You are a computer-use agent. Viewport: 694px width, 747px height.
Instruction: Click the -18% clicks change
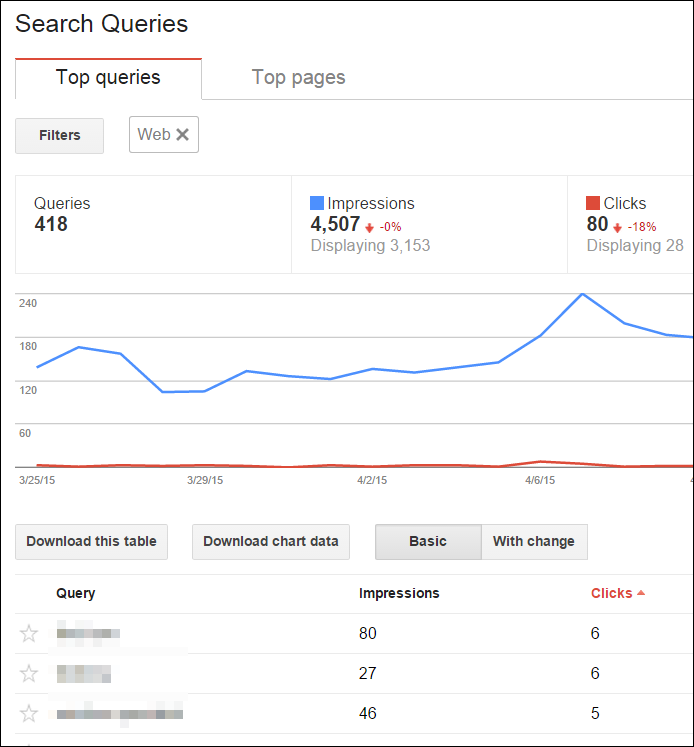pos(642,227)
